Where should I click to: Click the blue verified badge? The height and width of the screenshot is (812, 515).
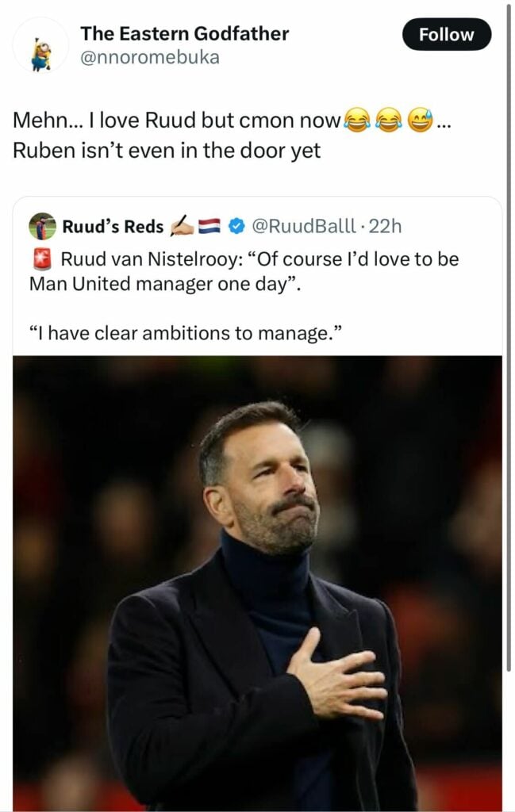pos(236,226)
